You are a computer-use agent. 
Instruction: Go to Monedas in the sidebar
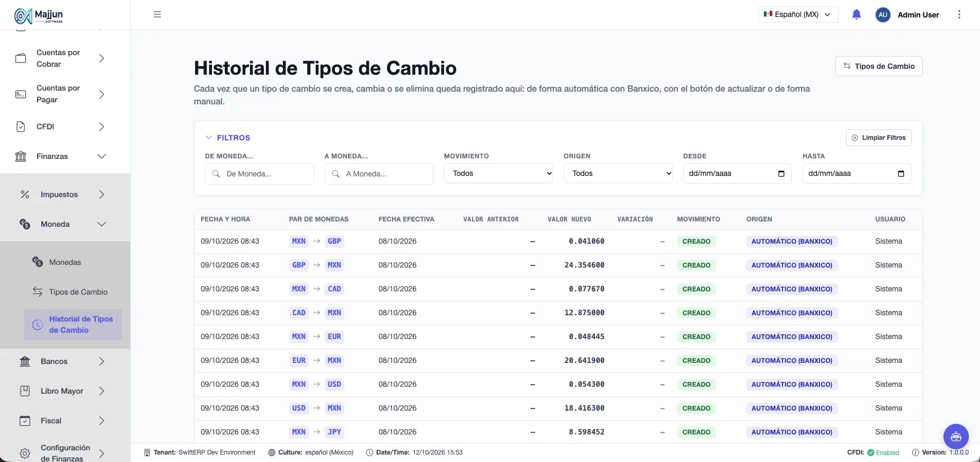click(x=65, y=262)
